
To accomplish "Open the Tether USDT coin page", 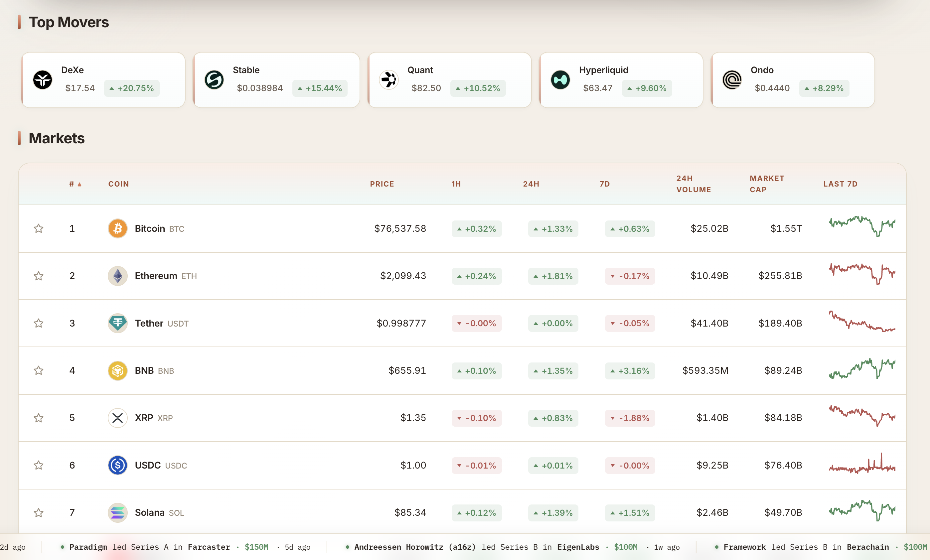I will pos(162,323).
